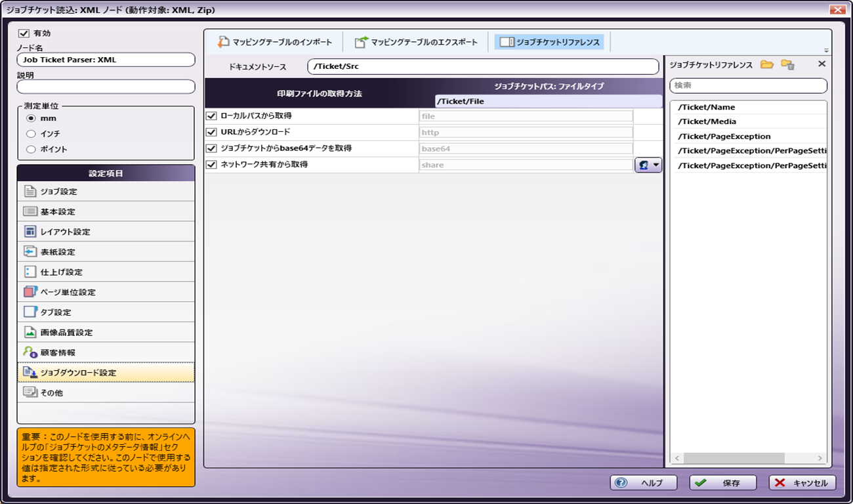This screenshot has width=853, height=504.
Task: Select the 仕上げ設定 category
Action: click(106, 272)
